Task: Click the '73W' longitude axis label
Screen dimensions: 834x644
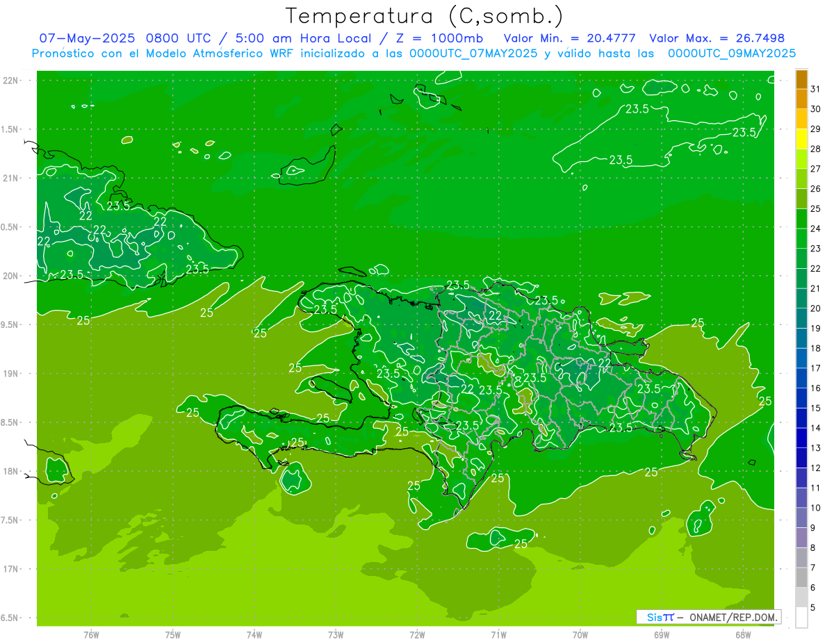Action: pyautogui.click(x=336, y=635)
